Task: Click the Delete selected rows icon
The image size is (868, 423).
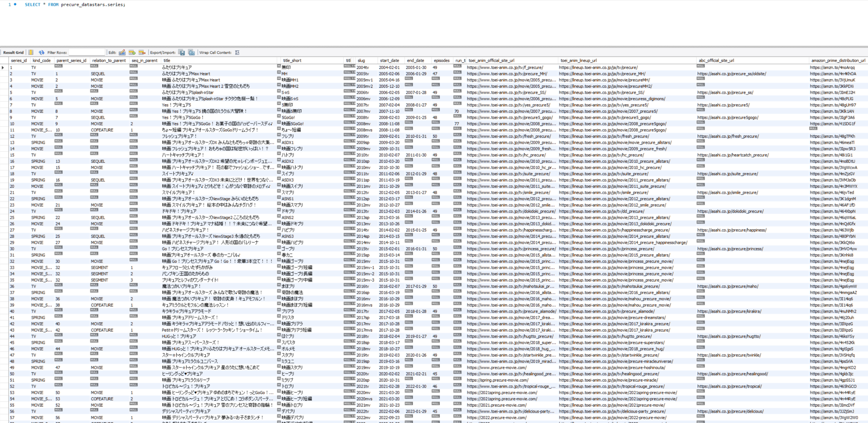Action: [x=142, y=53]
